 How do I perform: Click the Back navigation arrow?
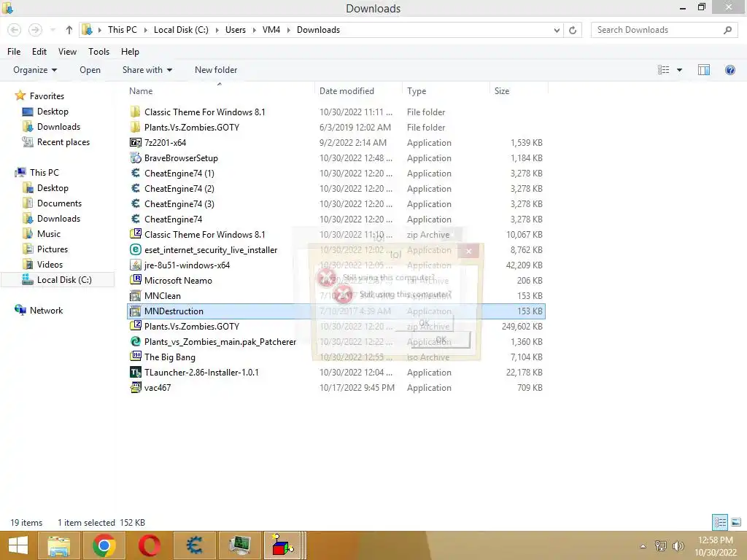[x=15, y=30]
